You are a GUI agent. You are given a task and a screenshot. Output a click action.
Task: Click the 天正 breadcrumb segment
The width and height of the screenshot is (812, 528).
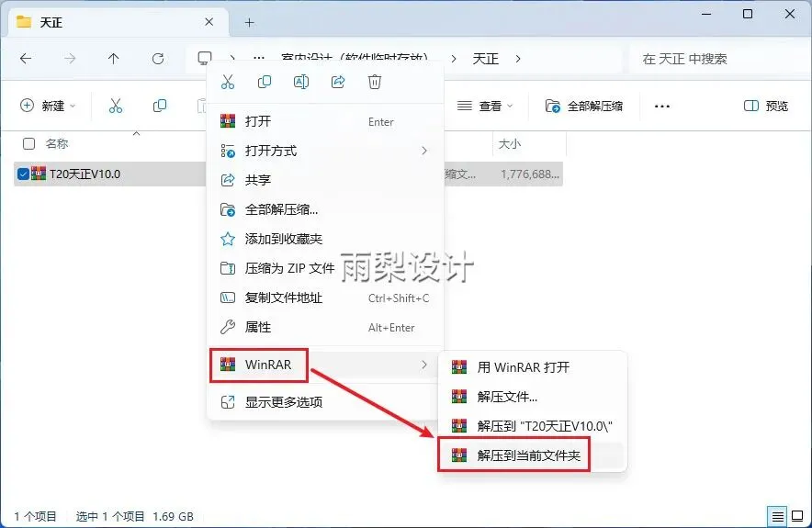pyautogui.click(x=485, y=59)
